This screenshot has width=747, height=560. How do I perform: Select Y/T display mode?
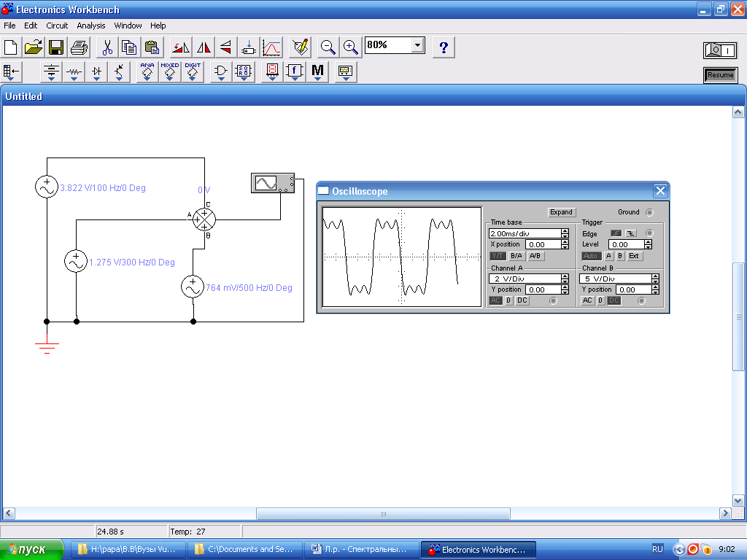pyautogui.click(x=498, y=256)
